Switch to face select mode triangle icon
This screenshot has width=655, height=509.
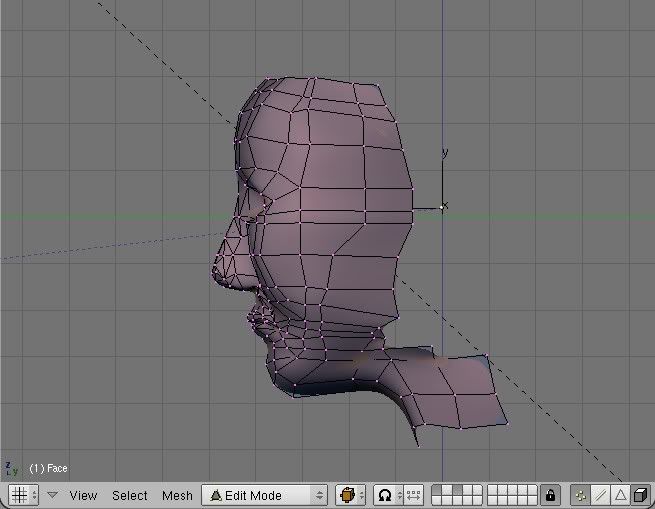(619, 495)
